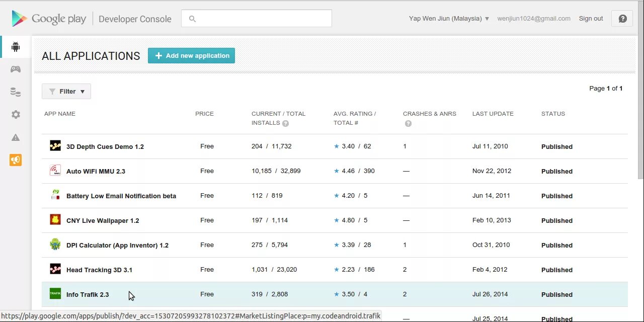Click the Google Play logo
Viewport: 644px width, 322px height.
pyautogui.click(x=49, y=19)
